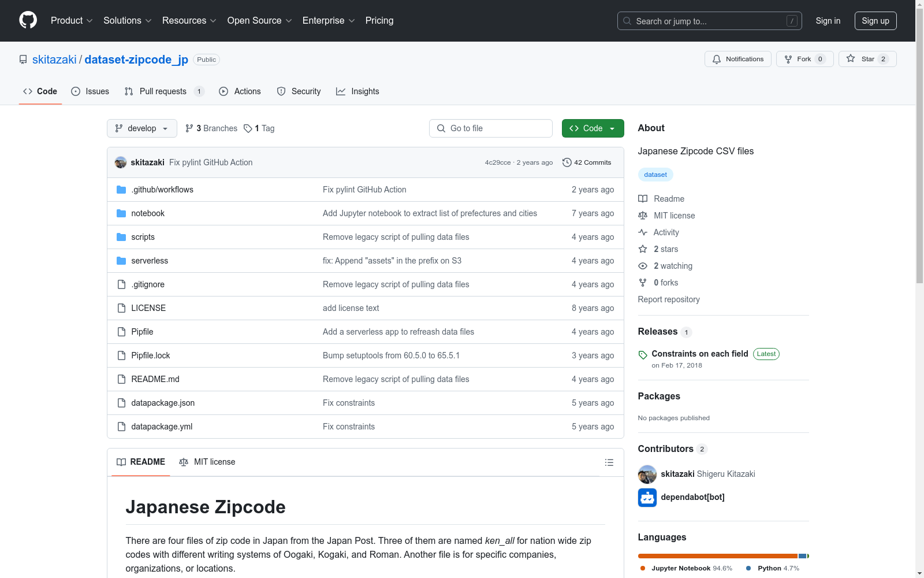Click the scripts folder icon
The image size is (924, 578).
pos(121,237)
